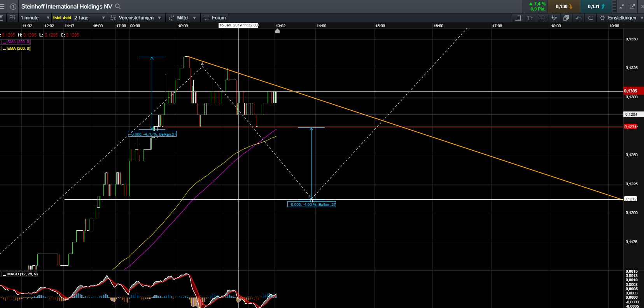
Task: Open the list panel icon left of layout icon
Action: point(2,18)
